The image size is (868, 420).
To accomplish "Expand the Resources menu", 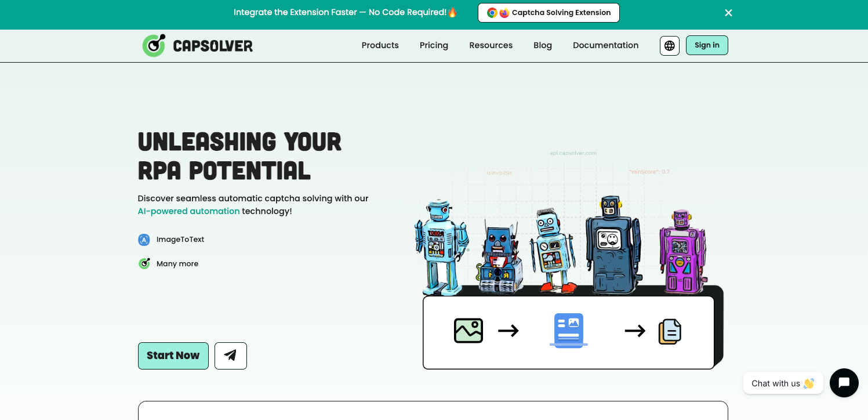I will pyautogui.click(x=491, y=45).
